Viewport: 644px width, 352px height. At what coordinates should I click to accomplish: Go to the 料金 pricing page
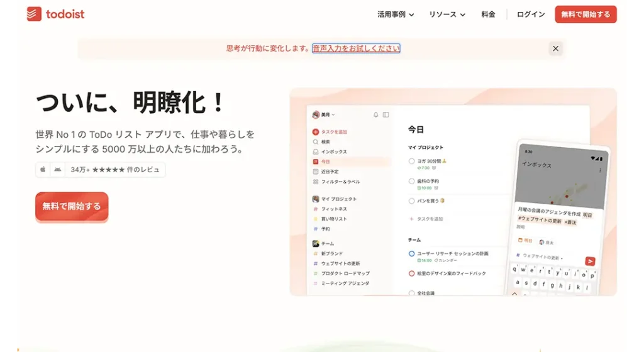click(488, 14)
